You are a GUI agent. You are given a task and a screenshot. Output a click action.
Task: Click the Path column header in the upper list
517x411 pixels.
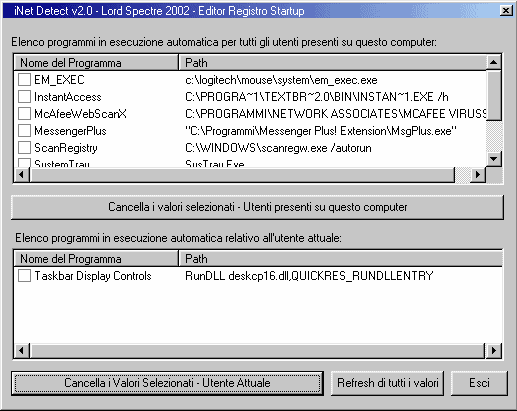333,63
